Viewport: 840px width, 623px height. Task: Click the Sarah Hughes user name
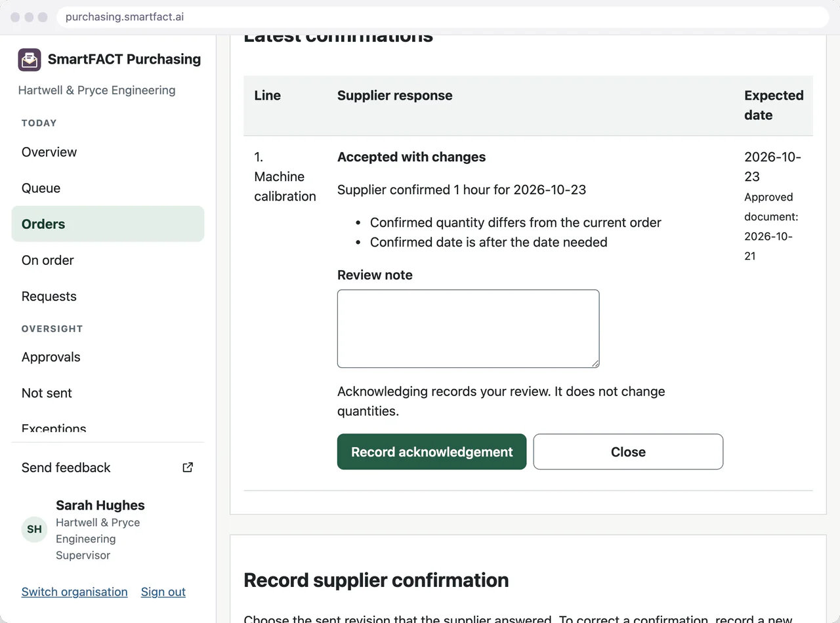[x=100, y=506]
